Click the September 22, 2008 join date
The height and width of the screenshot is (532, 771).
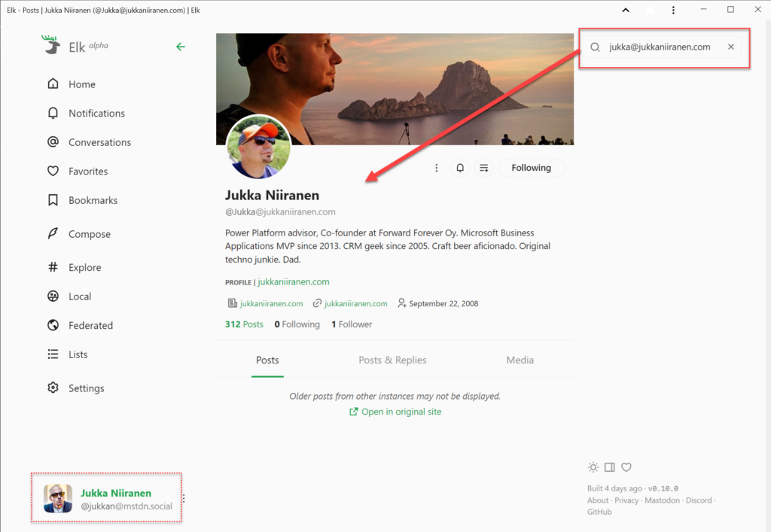coord(443,303)
